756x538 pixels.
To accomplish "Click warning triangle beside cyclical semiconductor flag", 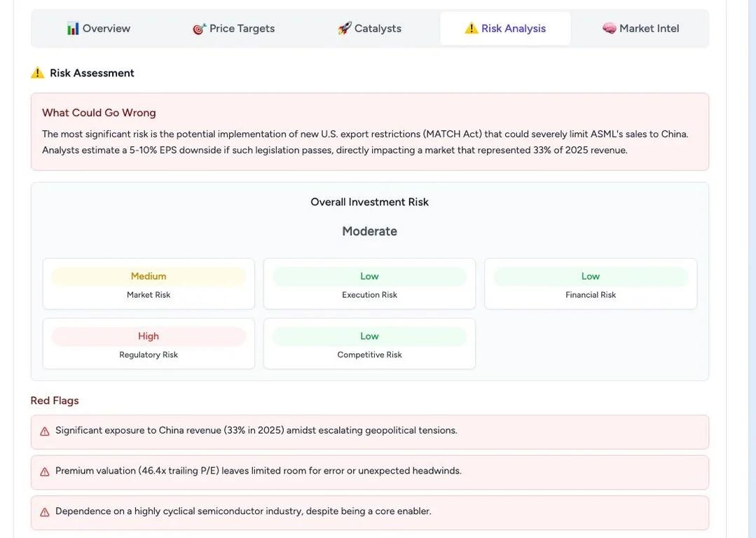I will [x=45, y=512].
